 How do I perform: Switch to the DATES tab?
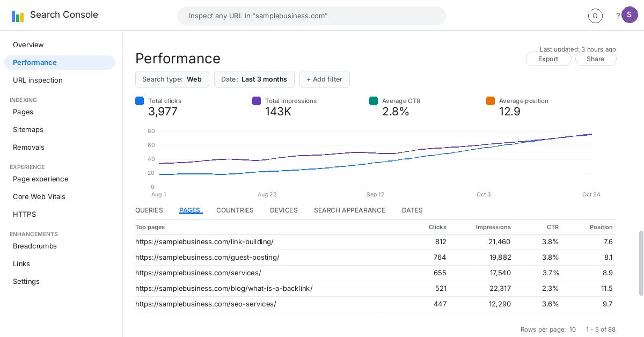coord(412,210)
